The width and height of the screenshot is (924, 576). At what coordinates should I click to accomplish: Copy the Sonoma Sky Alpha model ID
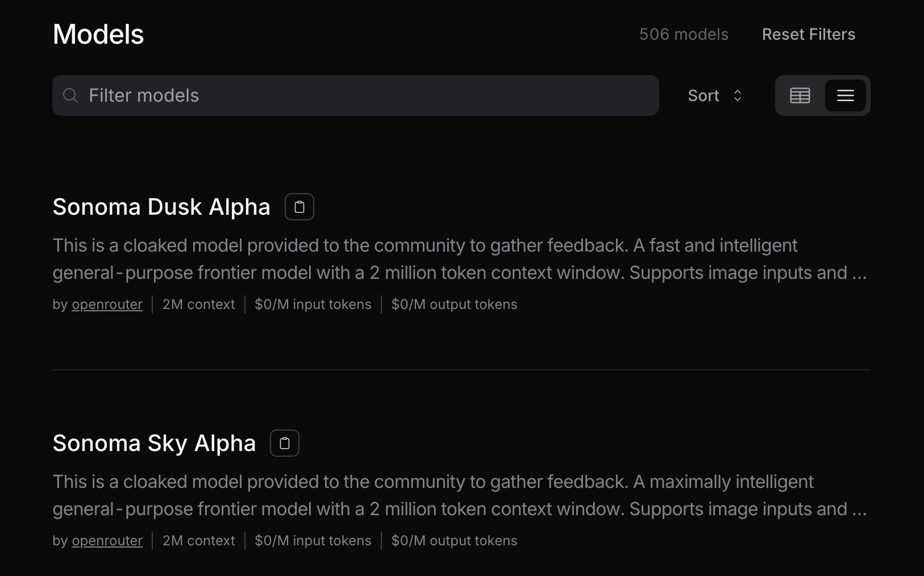click(x=285, y=443)
